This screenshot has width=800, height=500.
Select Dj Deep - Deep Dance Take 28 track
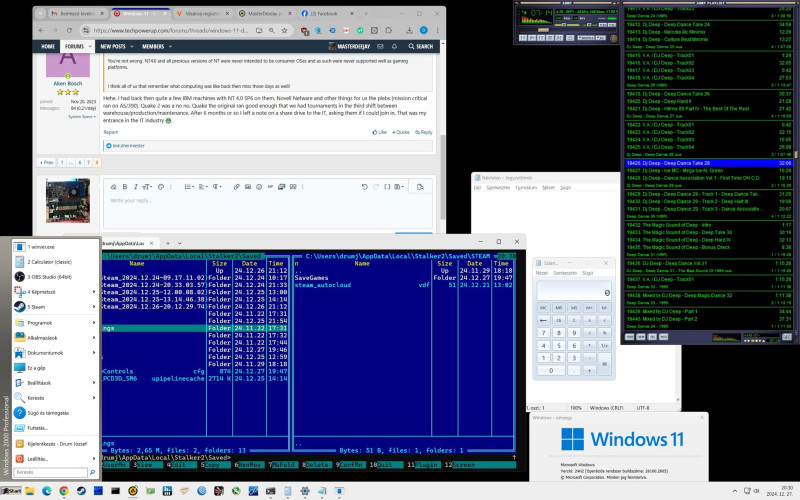click(708, 163)
